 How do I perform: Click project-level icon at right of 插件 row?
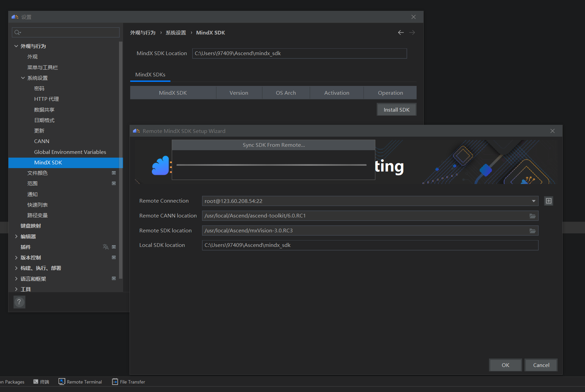coord(114,247)
